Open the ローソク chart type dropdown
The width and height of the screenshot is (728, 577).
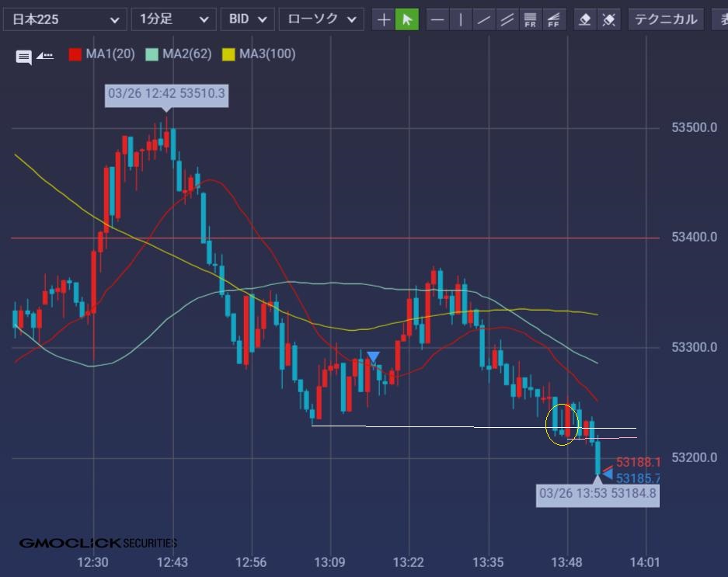321,19
